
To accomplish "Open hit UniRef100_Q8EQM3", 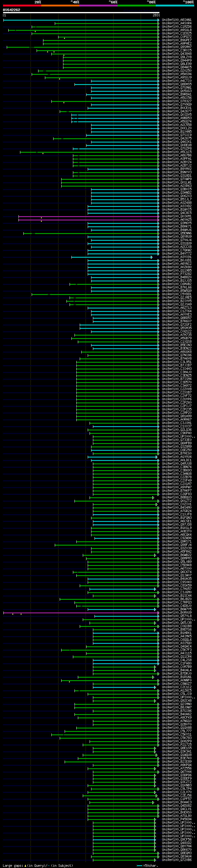I will click(x=177, y=854).
